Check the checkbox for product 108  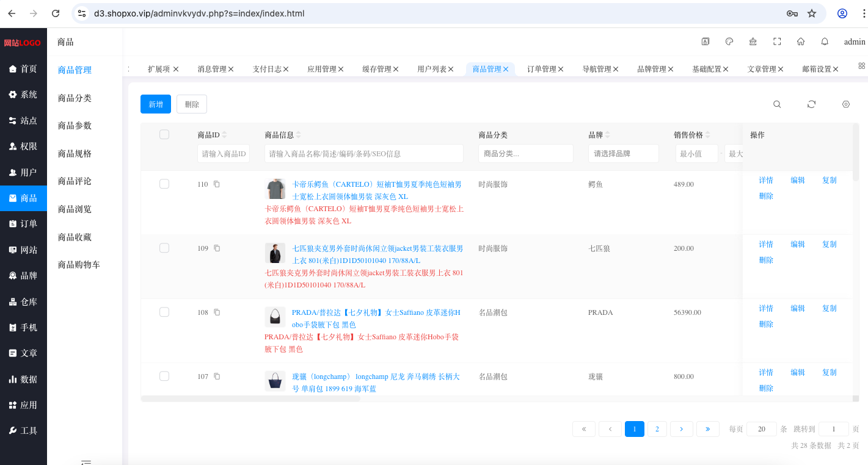tap(164, 312)
